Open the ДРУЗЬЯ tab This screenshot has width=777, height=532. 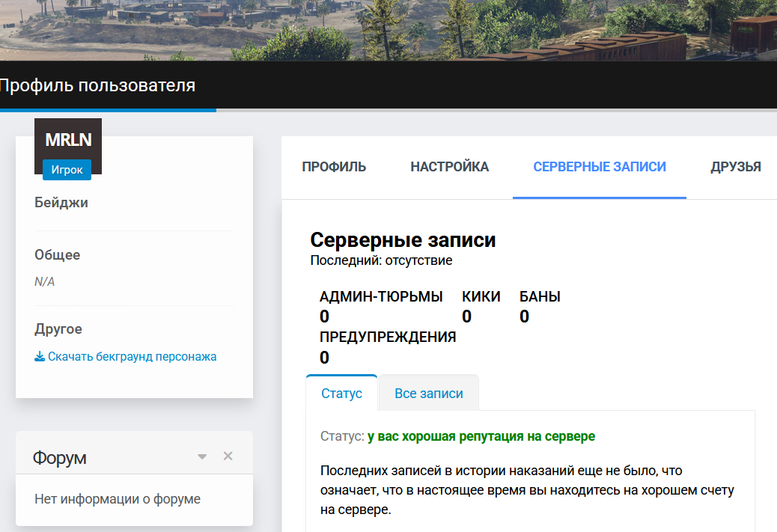tap(735, 167)
